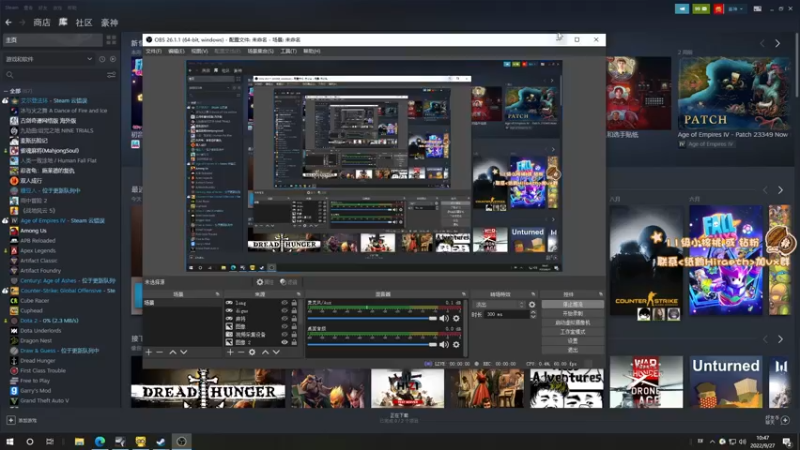Open source properties gear in sources toolbar
The height and width of the screenshot is (450, 800).
pyautogui.click(x=252, y=352)
